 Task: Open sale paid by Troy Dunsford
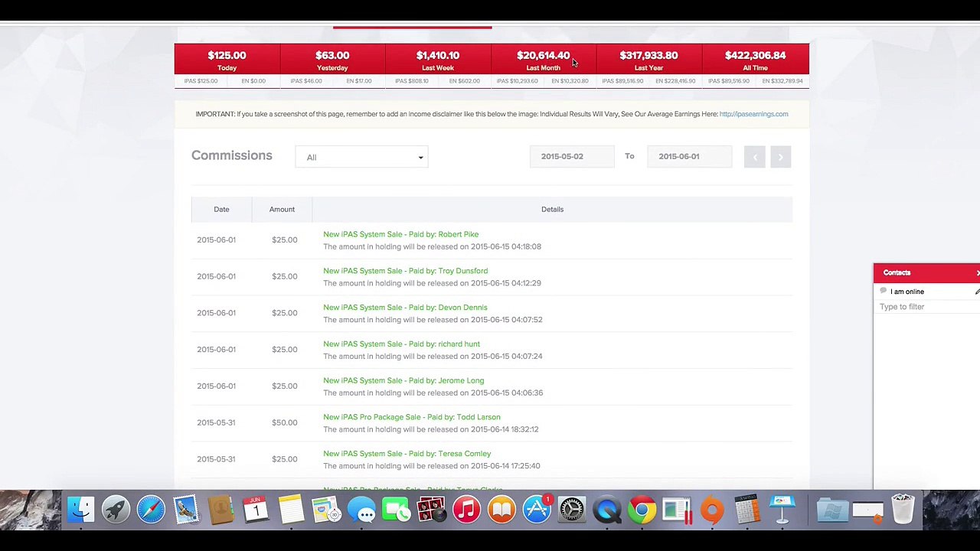405,271
